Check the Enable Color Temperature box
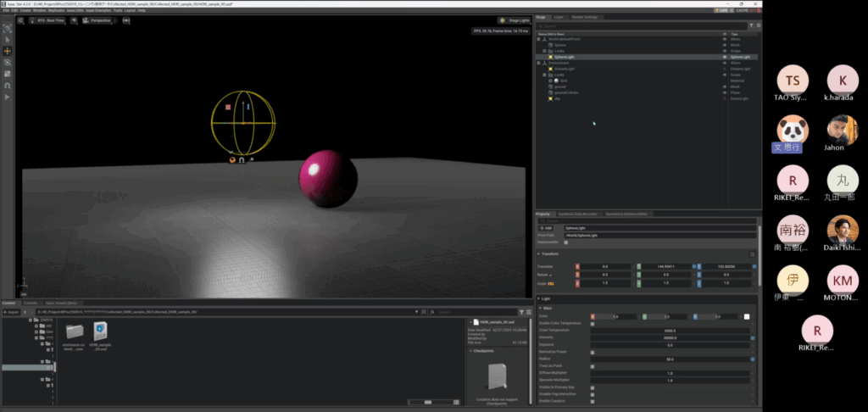 [x=592, y=324]
